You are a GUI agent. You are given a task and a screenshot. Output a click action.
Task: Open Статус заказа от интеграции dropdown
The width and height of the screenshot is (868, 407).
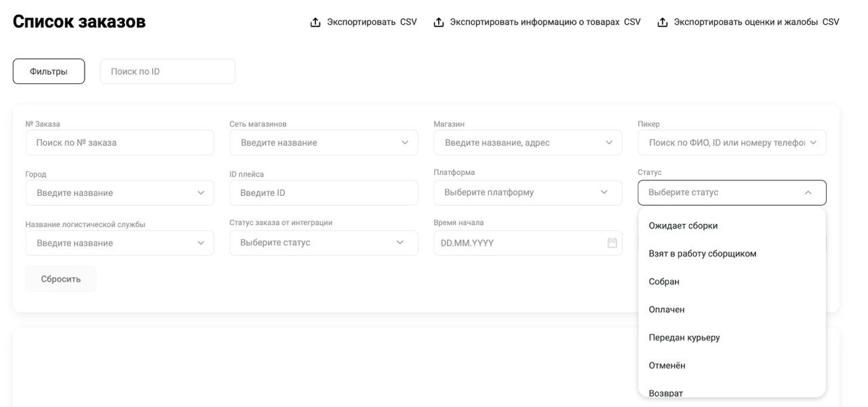(400, 243)
